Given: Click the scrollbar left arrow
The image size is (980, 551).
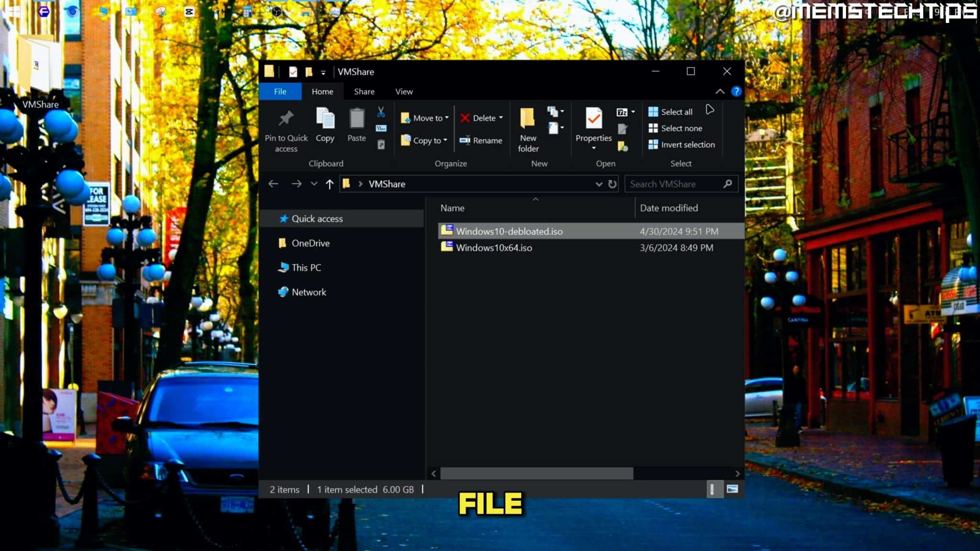Looking at the screenshot, I should pos(434,474).
